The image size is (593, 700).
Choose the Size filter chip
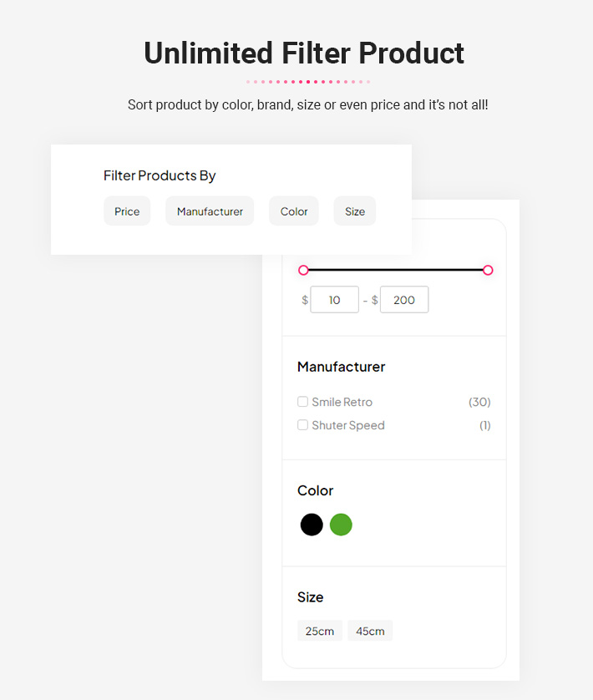pyautogui.click(x=355, y=211)
